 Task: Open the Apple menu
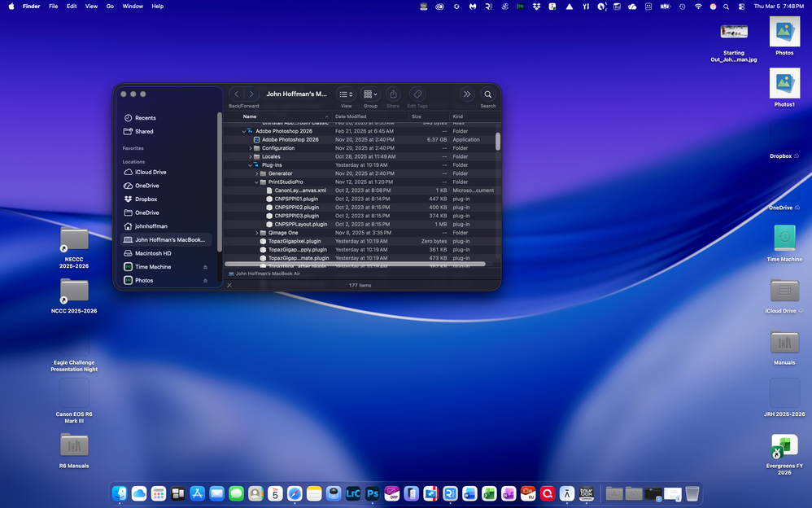(11, 7)
